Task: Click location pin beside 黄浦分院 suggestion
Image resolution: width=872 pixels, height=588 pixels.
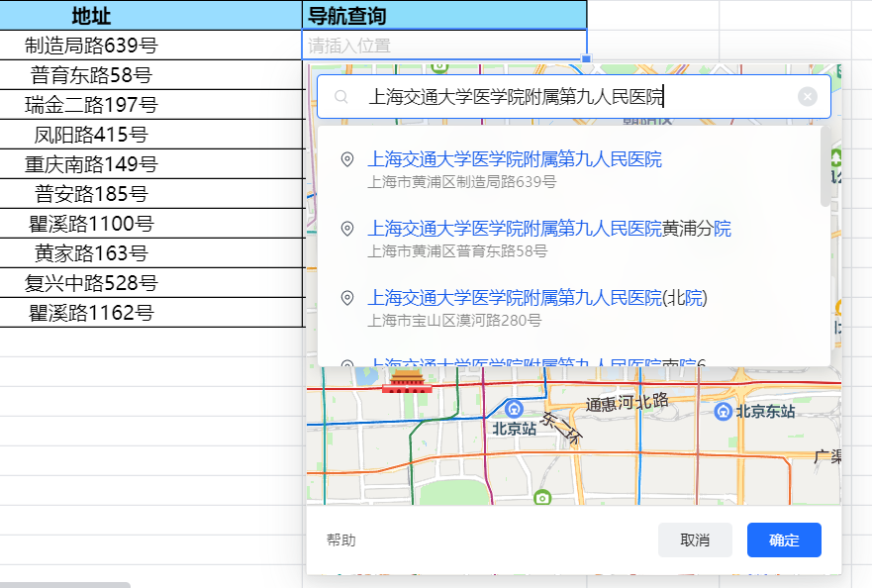Action: (x=347, y=229)
